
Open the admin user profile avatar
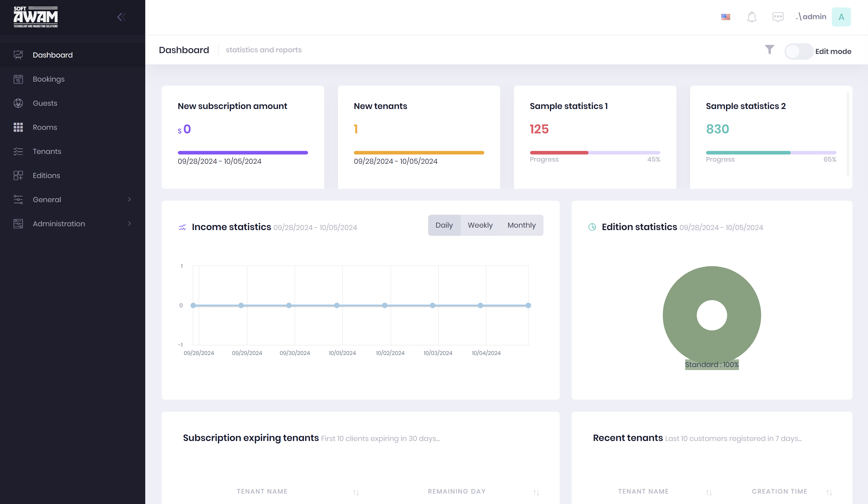[x=841, y=17]
